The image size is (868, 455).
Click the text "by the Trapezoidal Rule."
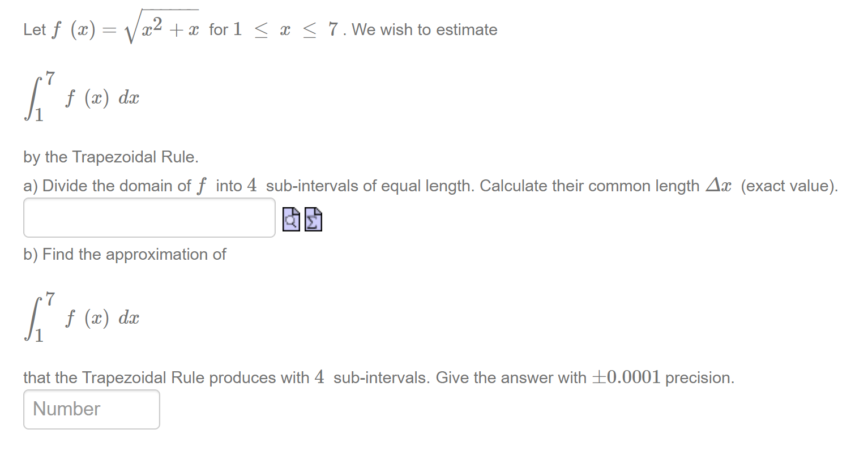(111, 157)
